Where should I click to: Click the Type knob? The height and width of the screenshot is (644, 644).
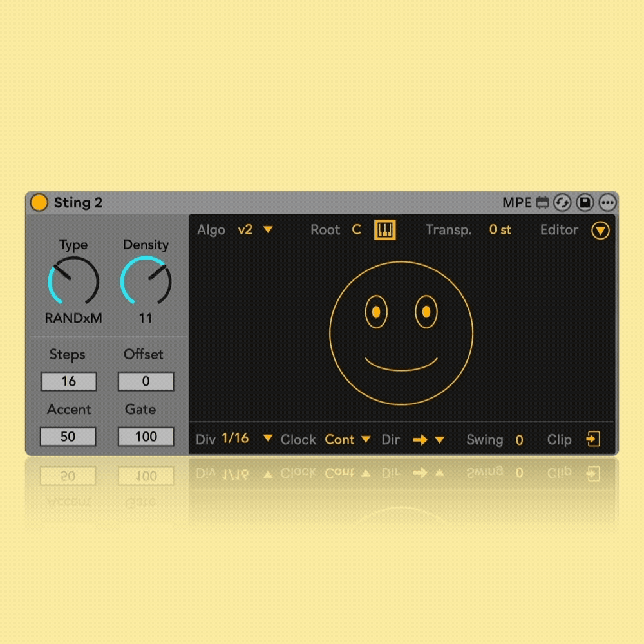coord(73,281)
